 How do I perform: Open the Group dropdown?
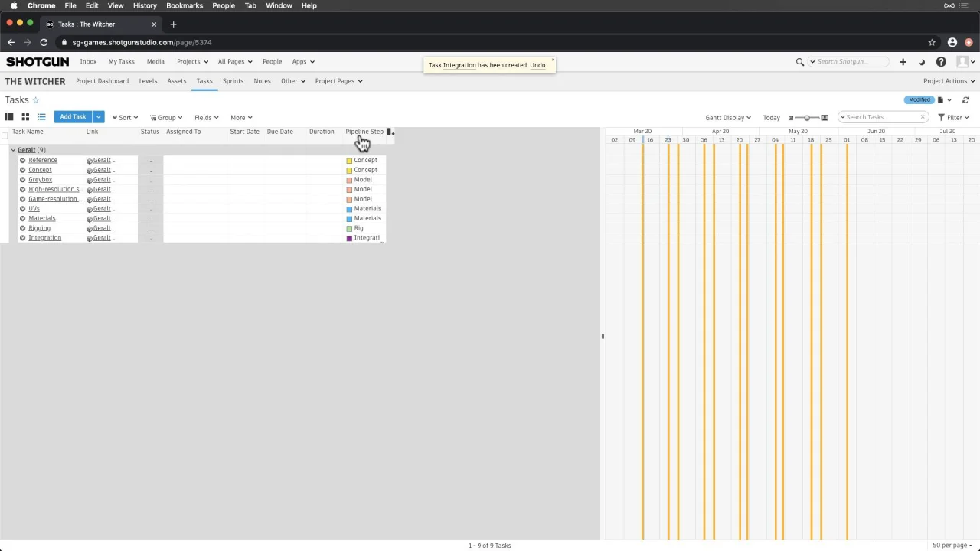click(166, 118)
